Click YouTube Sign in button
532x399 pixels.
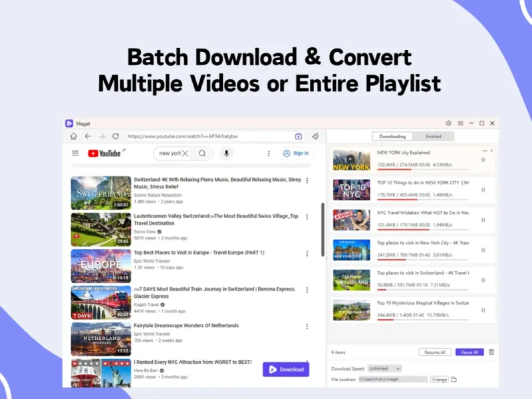pyautogui.click(x=296, y=154)
